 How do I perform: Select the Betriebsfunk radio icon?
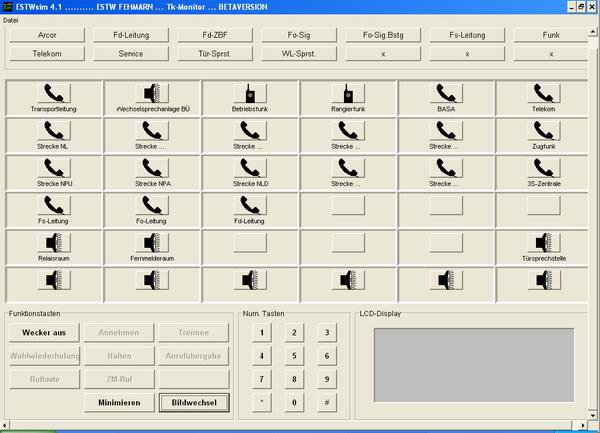pyautogui.click(x=249, y=94)
